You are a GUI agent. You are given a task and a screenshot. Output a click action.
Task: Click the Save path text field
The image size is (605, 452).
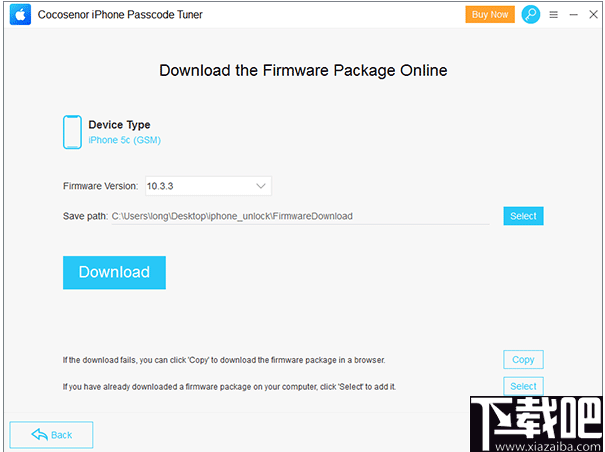[x=300, y=216]
